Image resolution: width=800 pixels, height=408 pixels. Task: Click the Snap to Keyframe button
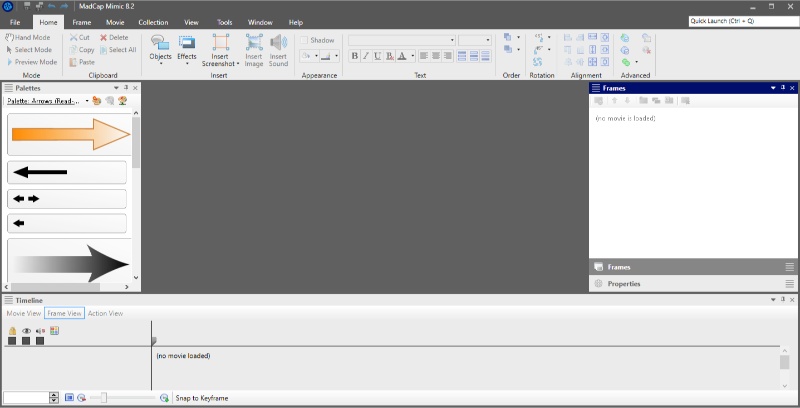point(202,398)
